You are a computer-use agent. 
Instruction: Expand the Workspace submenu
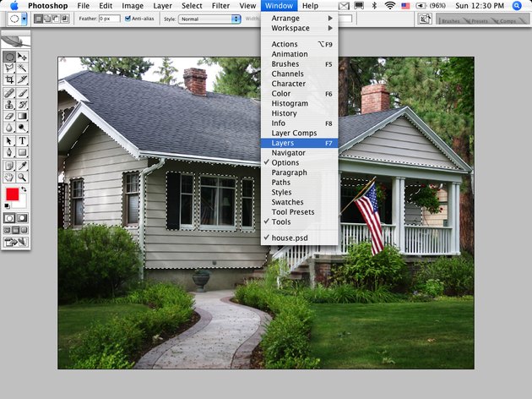pos(300,28)
